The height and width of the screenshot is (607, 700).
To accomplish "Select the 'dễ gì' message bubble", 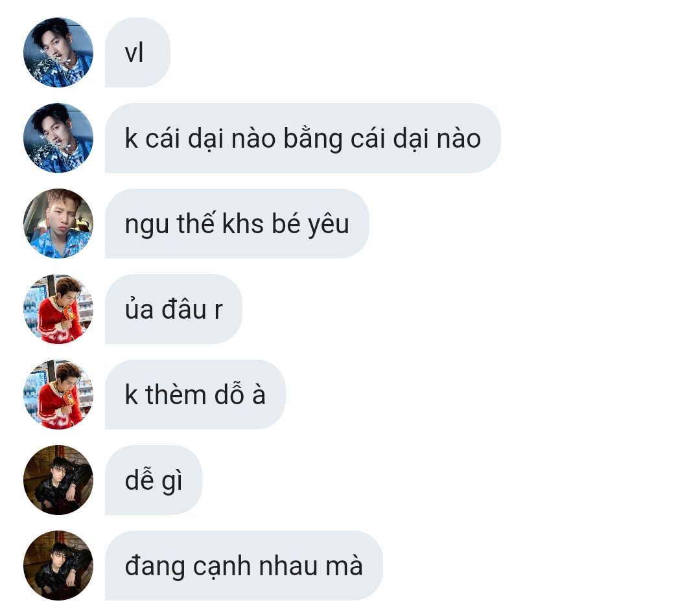I will click(x=154, y=480).
